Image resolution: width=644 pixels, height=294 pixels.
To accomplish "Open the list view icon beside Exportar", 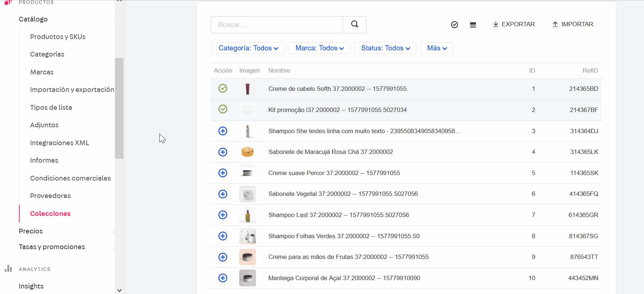I will [473, 25].
